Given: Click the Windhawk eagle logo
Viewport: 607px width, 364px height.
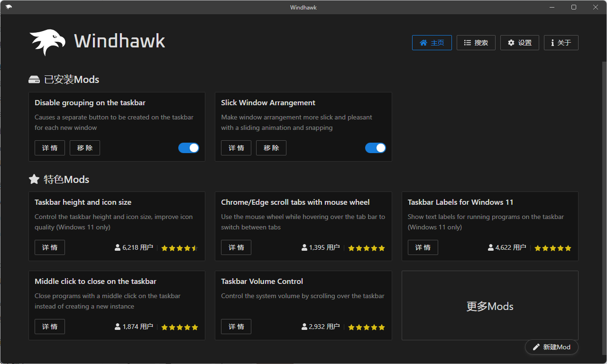Looking at the screenshot, I should tap(47, 42).
